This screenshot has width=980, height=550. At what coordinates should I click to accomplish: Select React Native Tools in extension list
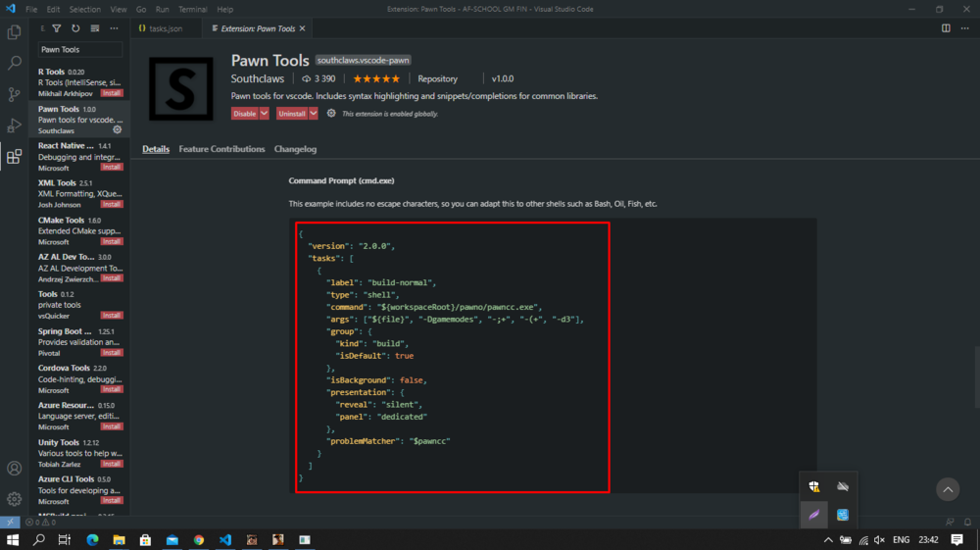tap(79, 156)
